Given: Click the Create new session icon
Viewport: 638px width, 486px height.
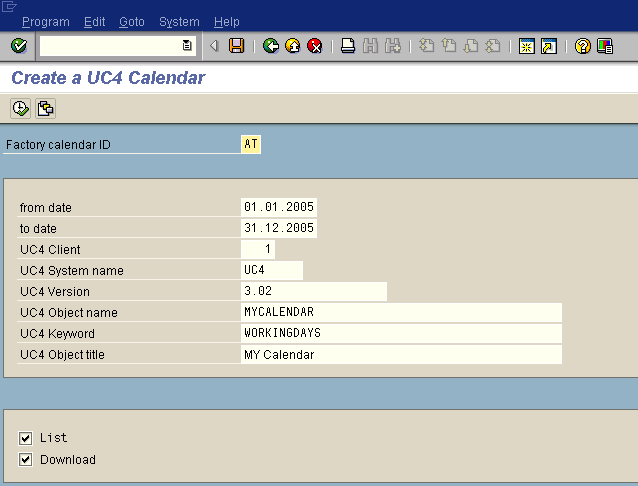Looking at the screenshot, I should pyautogui.click(x=527, y=46).
